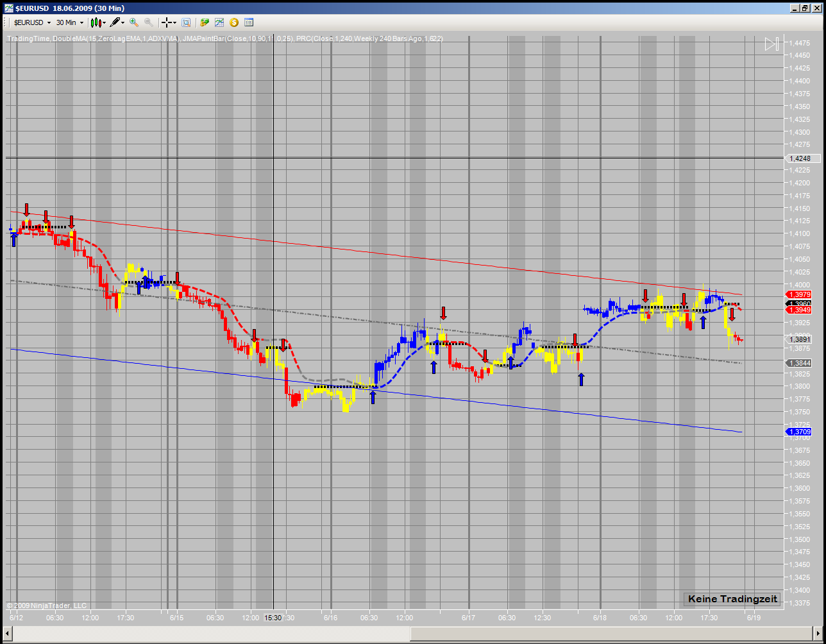Click the gray 1,3844 price marker
The width and height of the screenshot is (826, 644).
click(x=800, y=363)
